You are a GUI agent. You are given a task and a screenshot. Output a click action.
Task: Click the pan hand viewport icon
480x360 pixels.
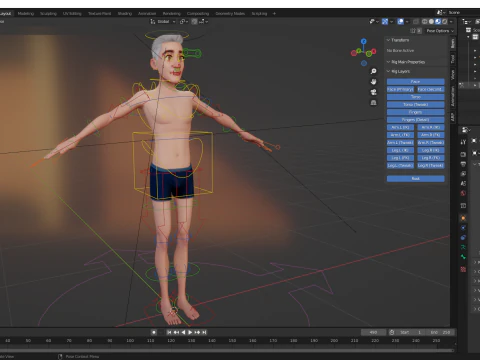[374, 82]
